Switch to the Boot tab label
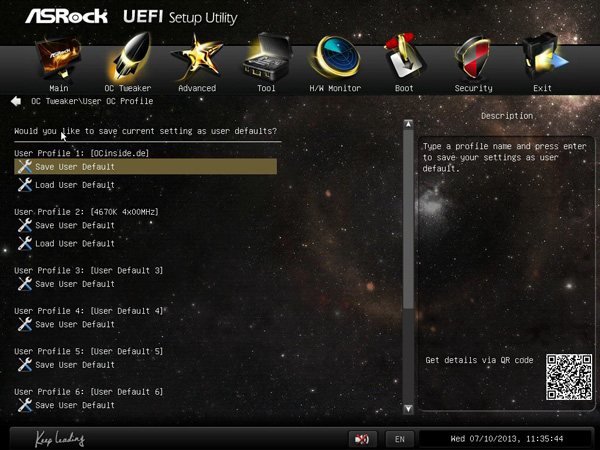This screenshot has height=450, width=600. (x=404, y=88)
